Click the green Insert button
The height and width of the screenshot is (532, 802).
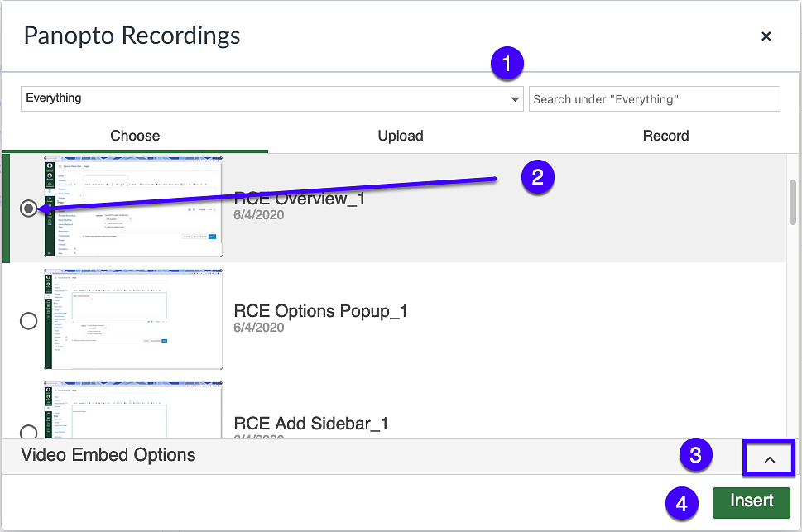click(752, 502)
